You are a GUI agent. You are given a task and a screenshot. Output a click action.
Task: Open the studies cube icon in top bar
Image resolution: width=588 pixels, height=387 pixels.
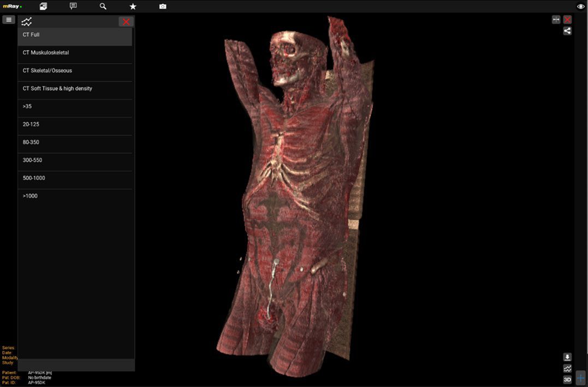coord(43,7)
